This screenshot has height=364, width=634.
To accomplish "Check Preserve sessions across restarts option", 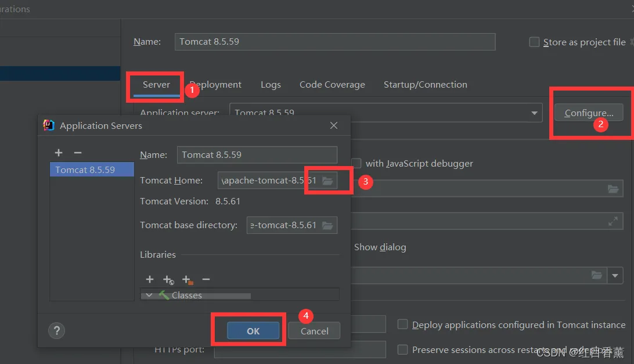I will [402, 349].
